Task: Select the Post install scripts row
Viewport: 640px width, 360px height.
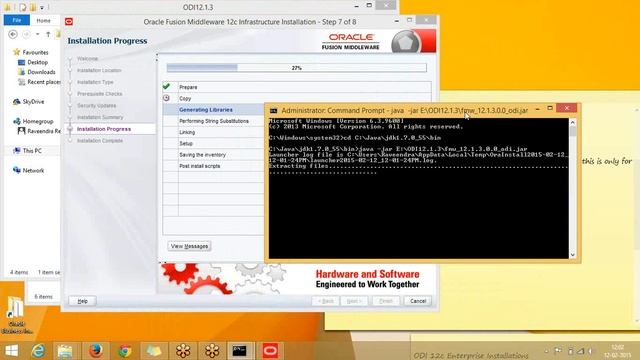Action: click(213, 166)
